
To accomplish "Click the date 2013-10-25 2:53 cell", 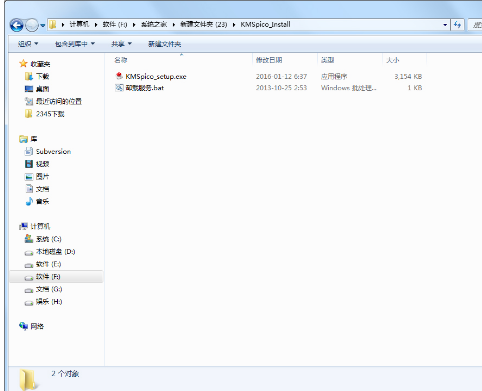I will pyautogui.click(x=281, y=88).
